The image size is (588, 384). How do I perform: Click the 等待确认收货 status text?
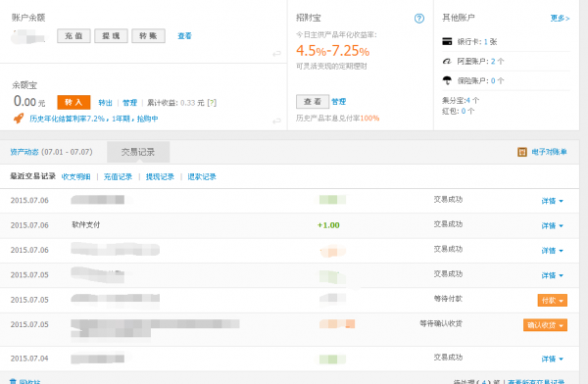click(x=441, y=323)
